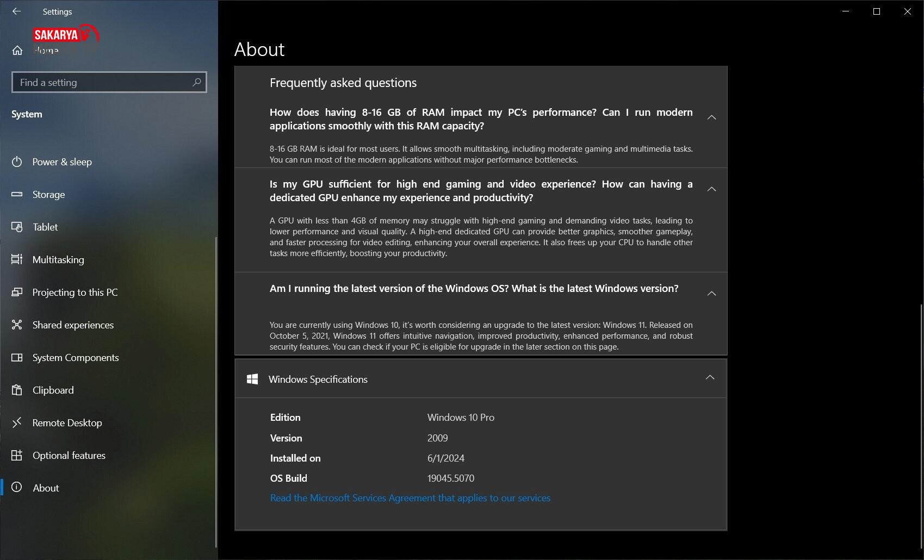Click the Remote Desktop icon
Image resolution: width=924 pixels, height=560 pixels.
pyautogui.click(x=17, y=423)
